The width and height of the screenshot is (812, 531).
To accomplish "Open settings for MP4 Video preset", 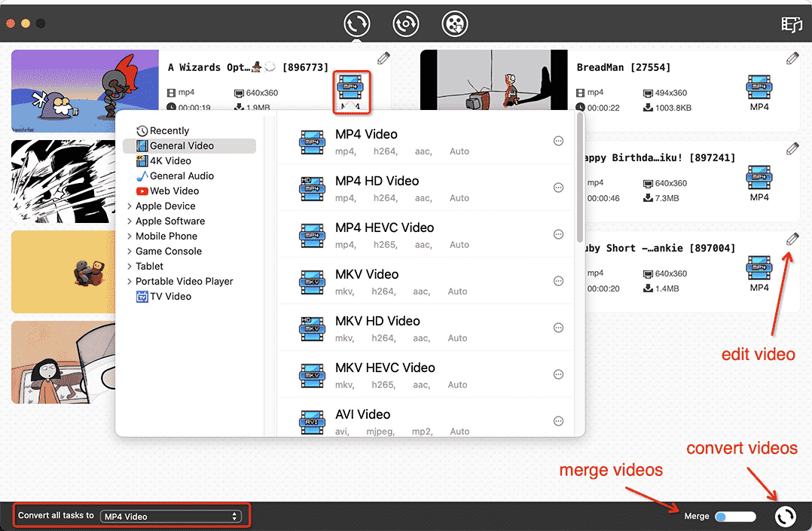I will point(558,141).
